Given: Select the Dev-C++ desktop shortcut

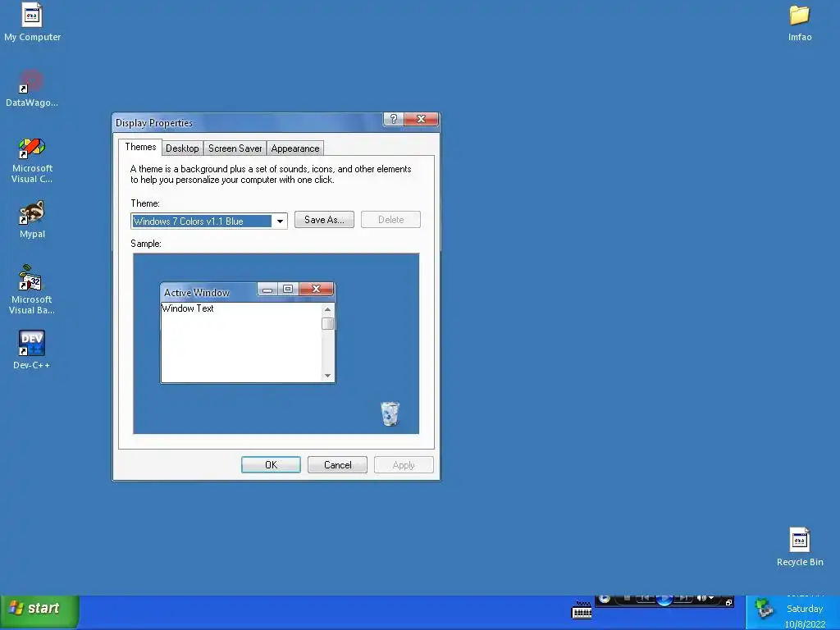Looking at the screenshot, I should (32, 349).
